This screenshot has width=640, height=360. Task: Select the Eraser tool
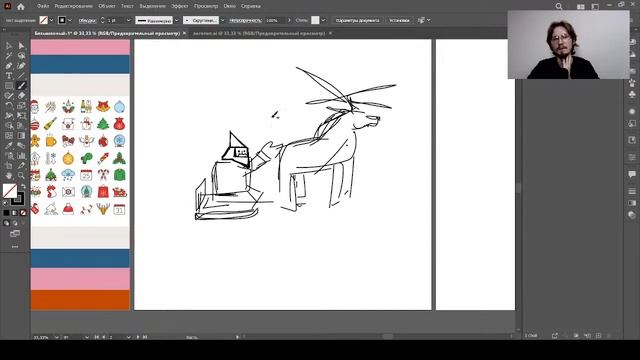[21, 96]
